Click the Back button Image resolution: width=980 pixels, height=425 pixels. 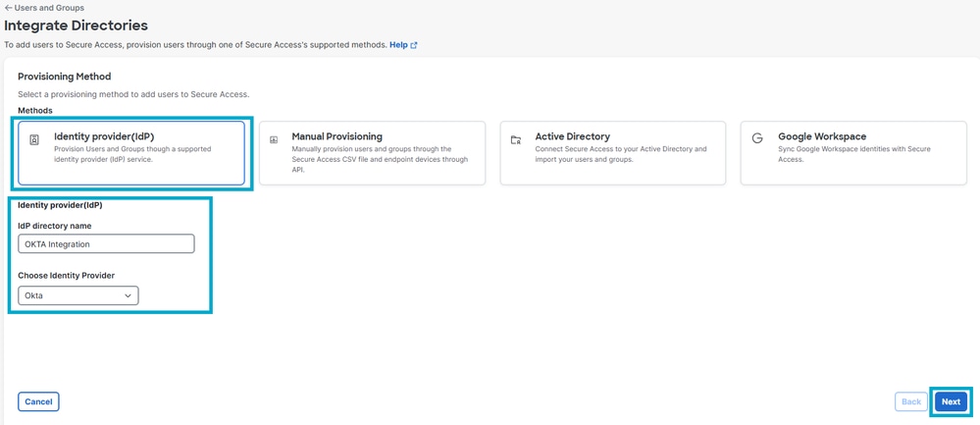(x=911, y=401)
